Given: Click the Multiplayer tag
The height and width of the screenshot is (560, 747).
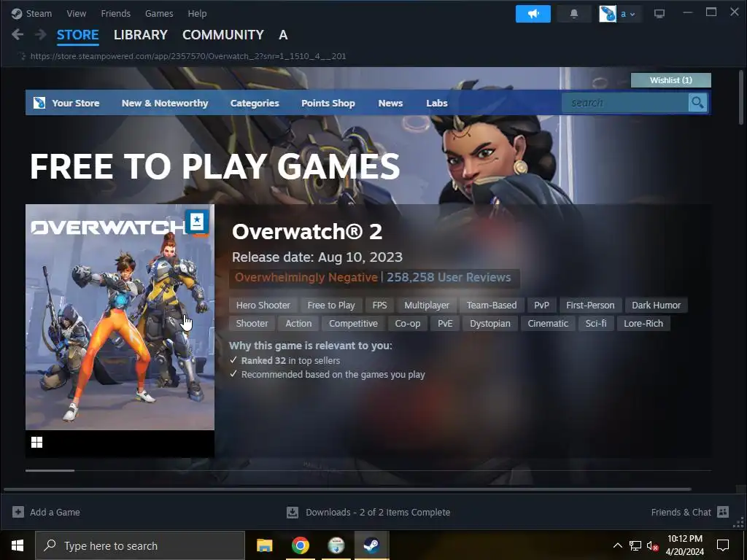Looking at the screenshot, I should pos(427,306).
